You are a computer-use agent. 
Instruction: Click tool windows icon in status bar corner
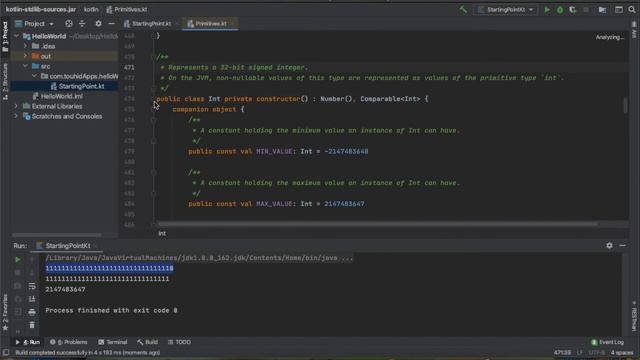[5, 353]
